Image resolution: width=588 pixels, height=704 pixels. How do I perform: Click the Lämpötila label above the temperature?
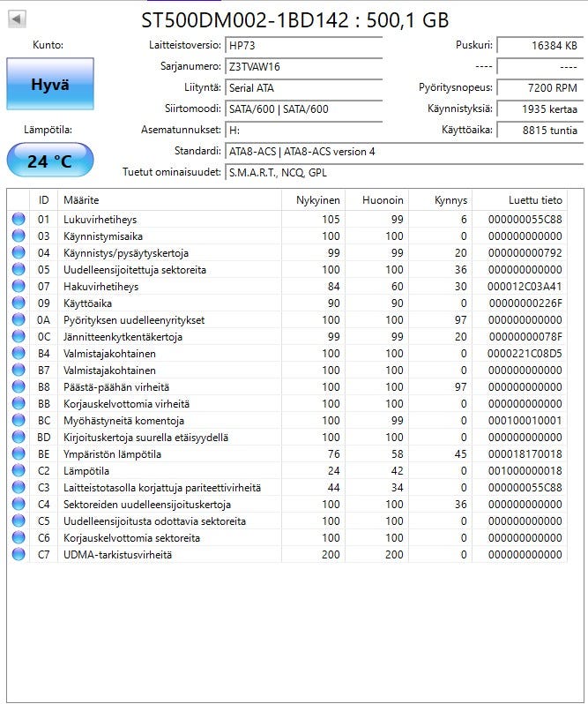(x=48, y=130)
